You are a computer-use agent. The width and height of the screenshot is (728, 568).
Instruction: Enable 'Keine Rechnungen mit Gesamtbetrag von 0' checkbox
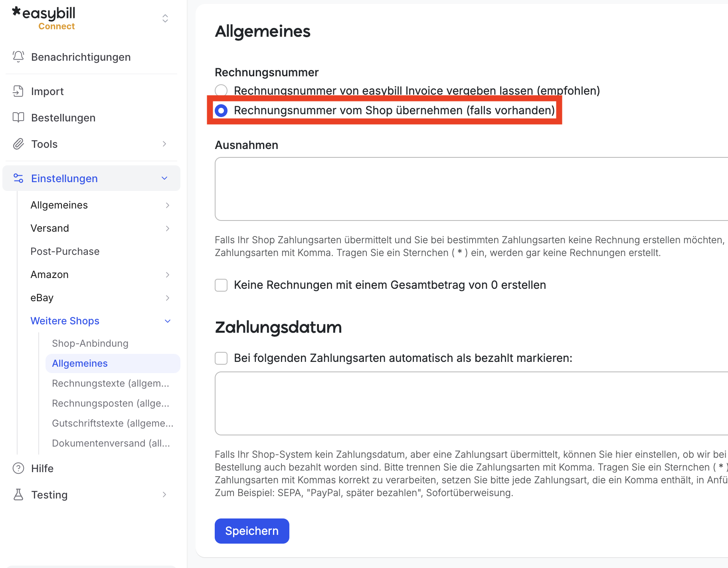pos(221,285)
